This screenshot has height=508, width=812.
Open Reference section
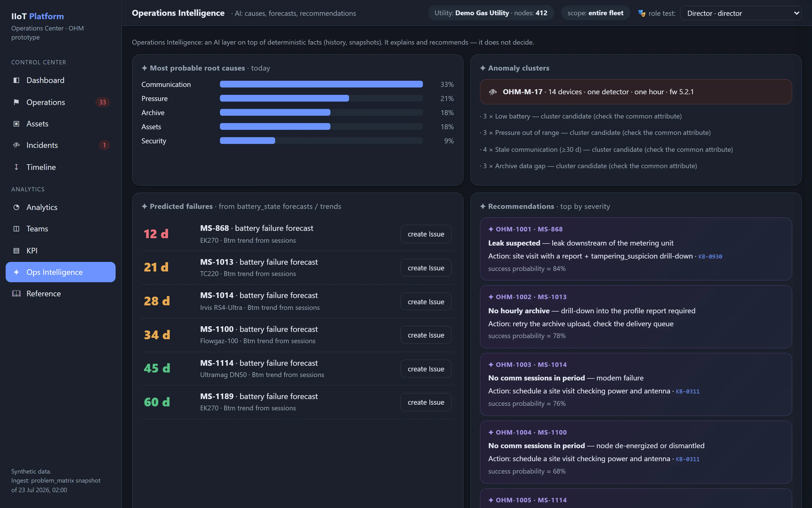tap(60, 294)
